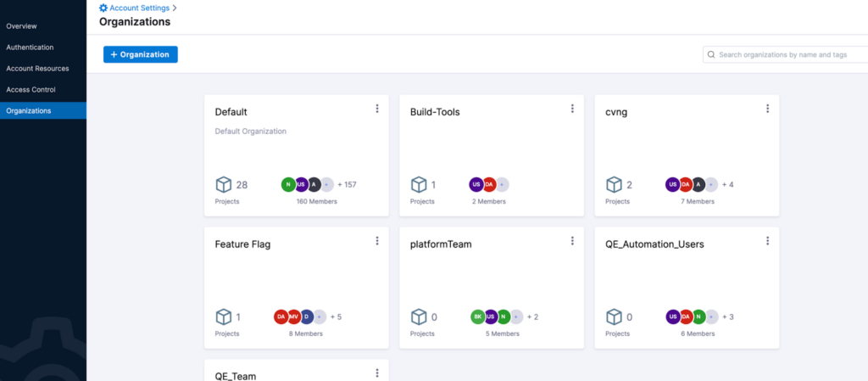Click the search magnifier icon
This screenshot has height=381, width=868.
(711, 55)
